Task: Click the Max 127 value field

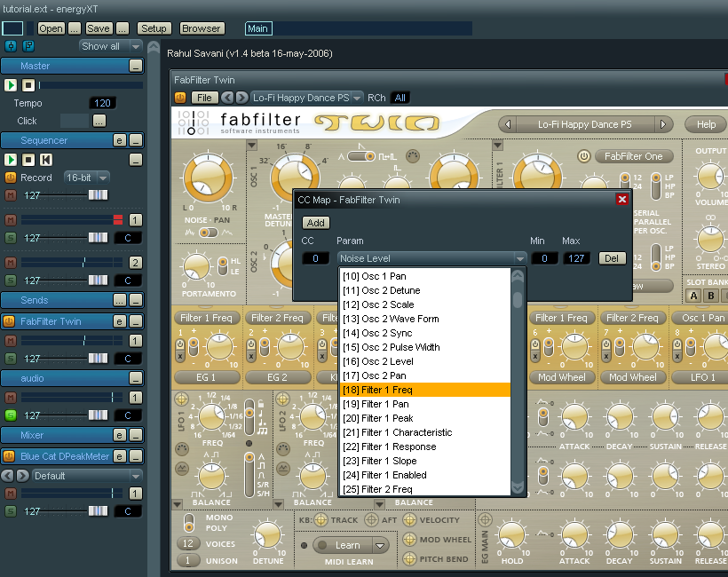Action: point(576,258)
